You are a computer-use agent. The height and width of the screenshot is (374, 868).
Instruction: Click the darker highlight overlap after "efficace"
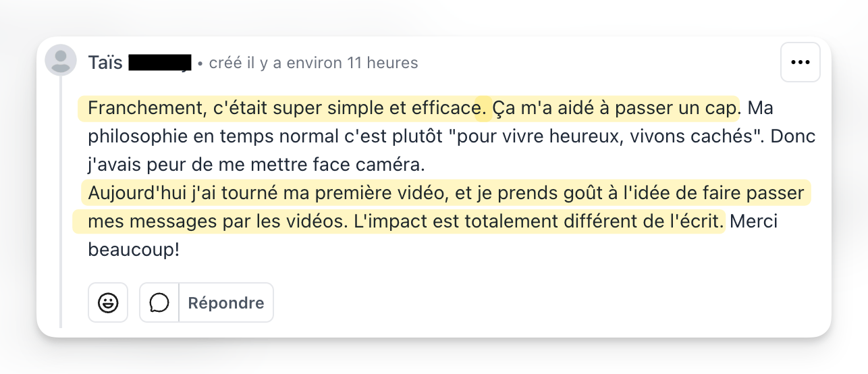coord(483,108)
